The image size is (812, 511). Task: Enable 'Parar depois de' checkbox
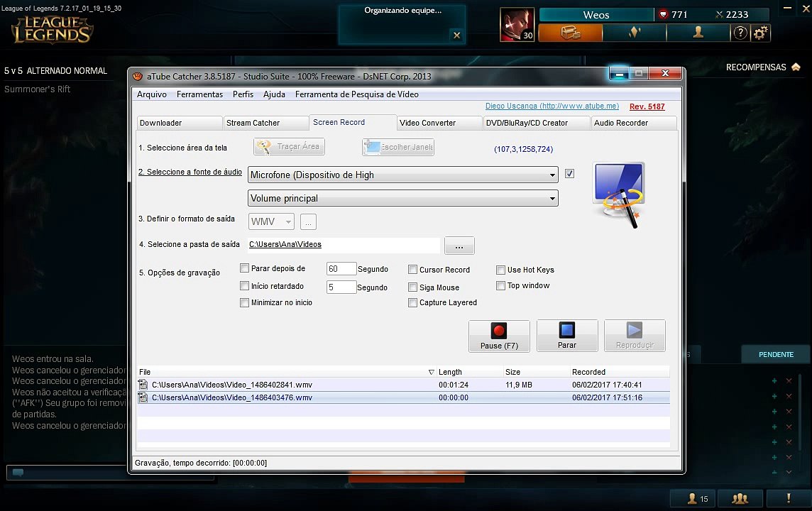tap(244, 268)
